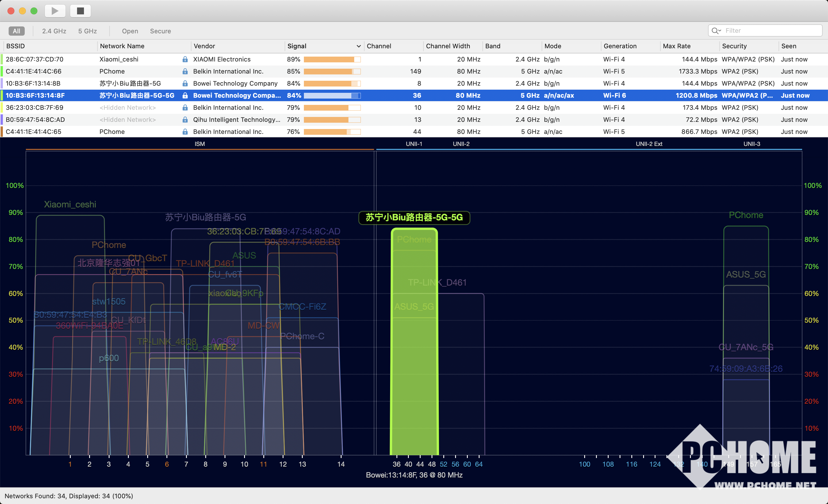Click the highlighted 苏宁小Biu路由器-5G-5G chart label
Viewport: 828px width, 504px height.
[x=414, y=218]
